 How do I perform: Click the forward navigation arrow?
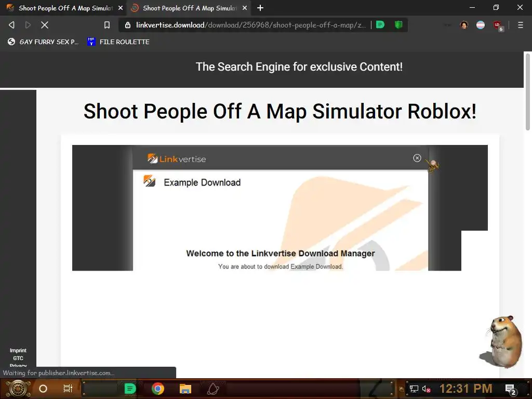coord(28,25)
